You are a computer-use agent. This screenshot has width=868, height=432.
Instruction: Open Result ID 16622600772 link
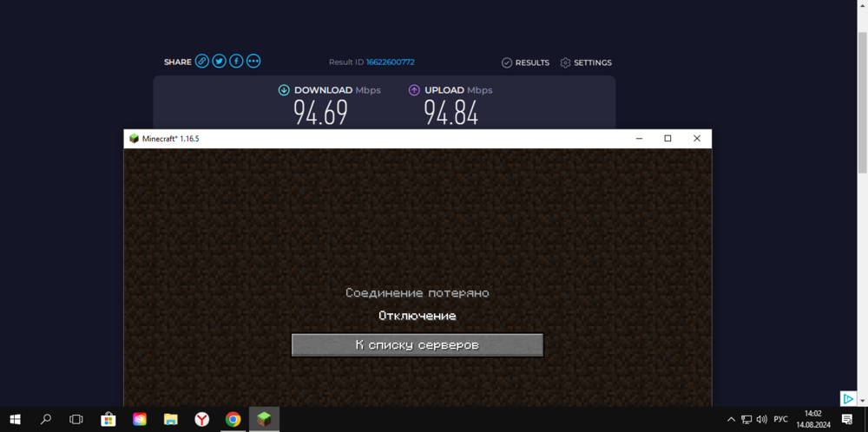pyautogui.click(x=391, y=62)
